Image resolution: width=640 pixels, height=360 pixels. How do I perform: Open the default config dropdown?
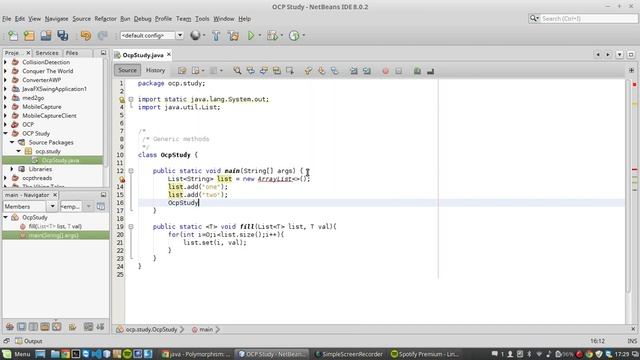click(x=180, y=36)
